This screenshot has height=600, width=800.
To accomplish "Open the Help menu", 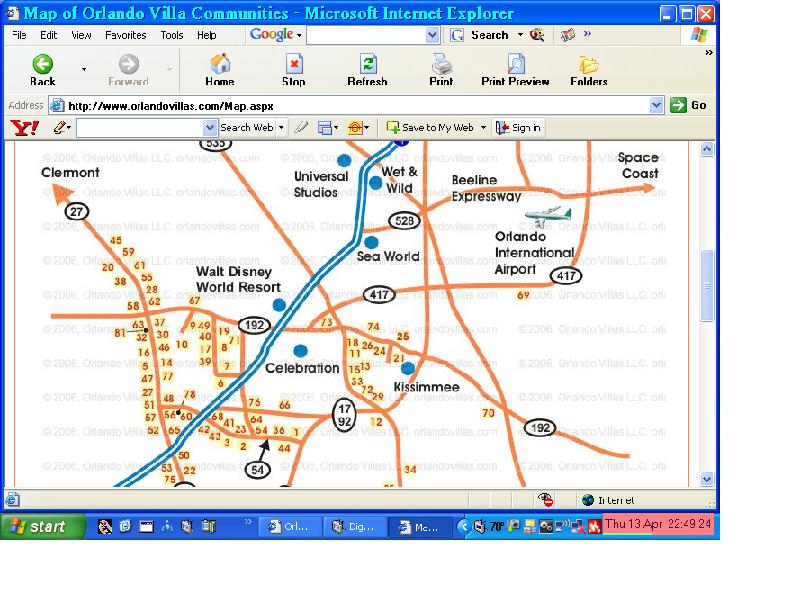I will 207,35.
